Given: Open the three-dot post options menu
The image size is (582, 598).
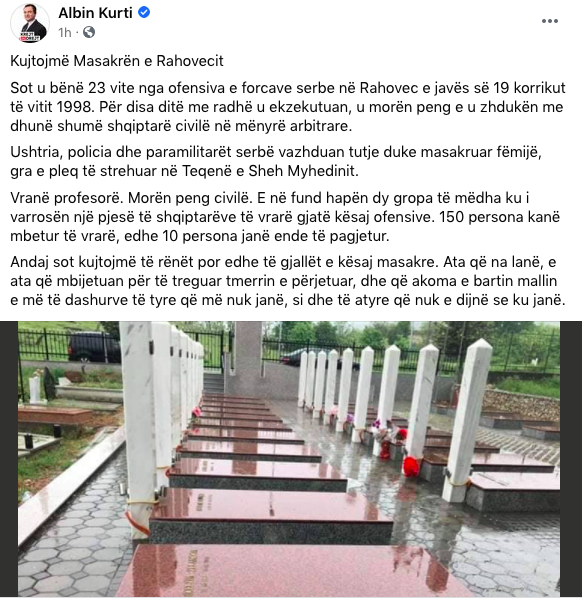Looking at the screenshot, I should [x=550, y=21].
